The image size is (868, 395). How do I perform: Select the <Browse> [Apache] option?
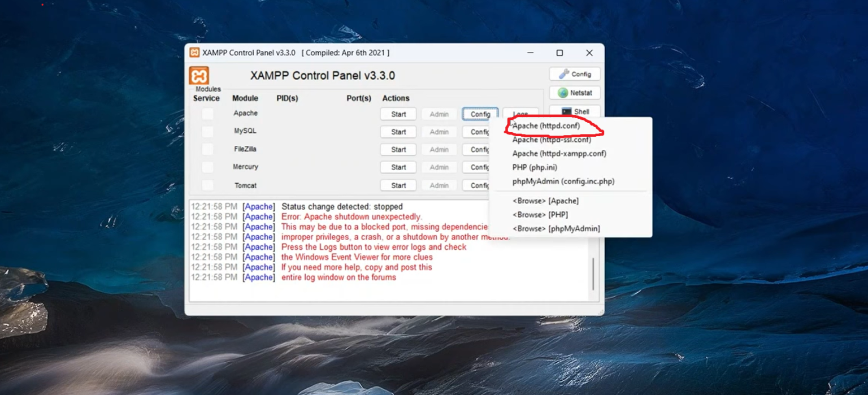click(544, 200)
